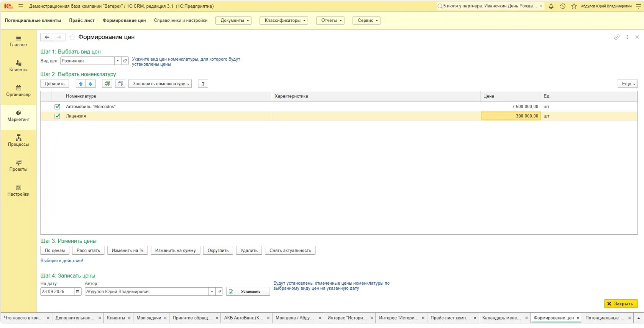The image size is (644, 328).
Task: Click the Округлить button
Action: pyautogui.click(x=218, y=251)
